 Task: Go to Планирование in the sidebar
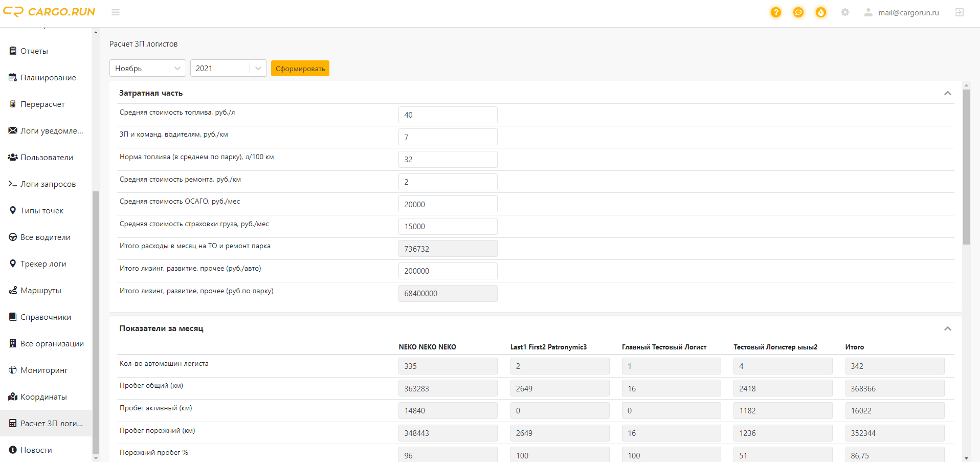48,78
